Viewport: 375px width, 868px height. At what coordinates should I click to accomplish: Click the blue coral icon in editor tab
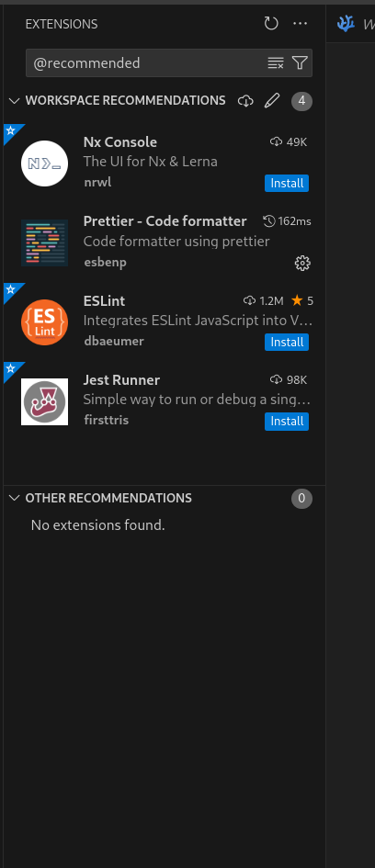346,23
